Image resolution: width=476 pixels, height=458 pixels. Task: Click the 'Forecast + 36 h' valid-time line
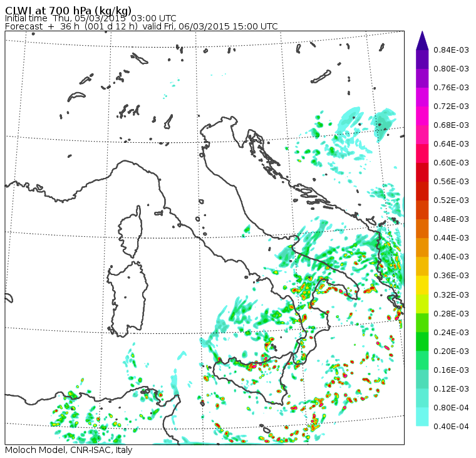(x=141, y=26)
